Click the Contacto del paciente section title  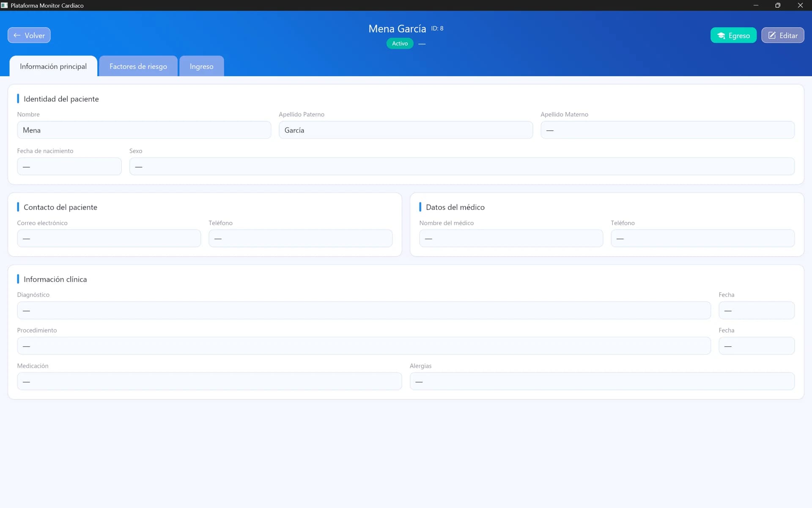pyautogui.click(x=60, y=207)
